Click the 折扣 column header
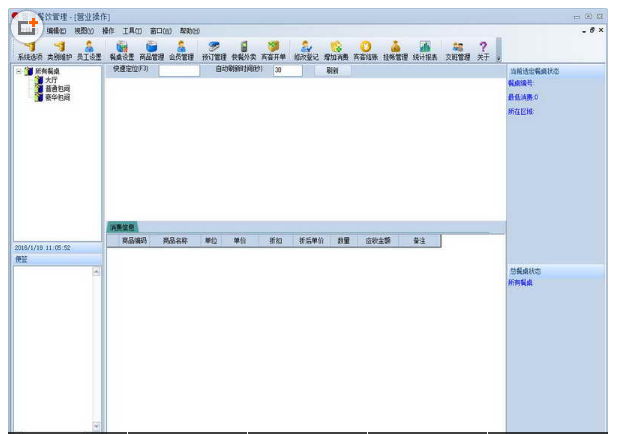This screenshot has height=434, width=618. coord(275,241)
